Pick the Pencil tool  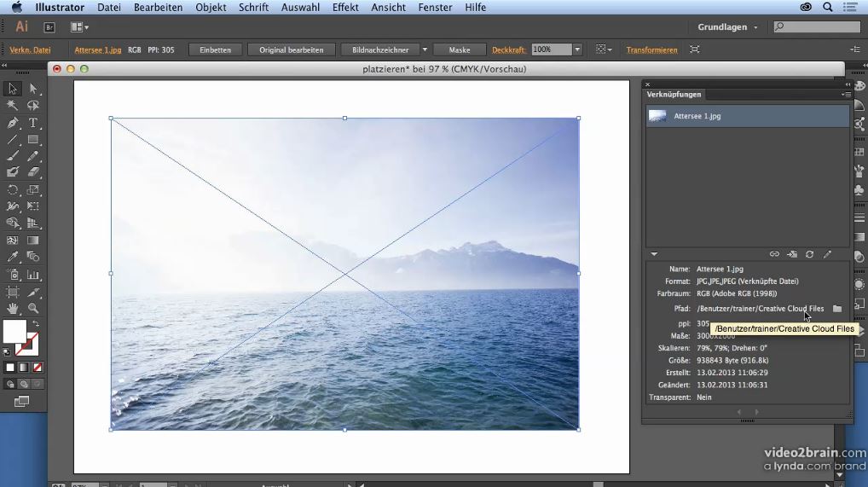33,156
